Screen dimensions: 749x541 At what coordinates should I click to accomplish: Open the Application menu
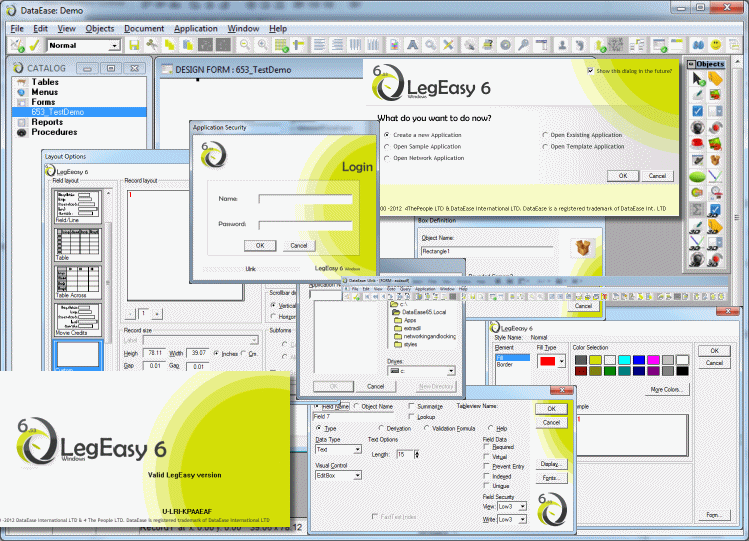195,29
